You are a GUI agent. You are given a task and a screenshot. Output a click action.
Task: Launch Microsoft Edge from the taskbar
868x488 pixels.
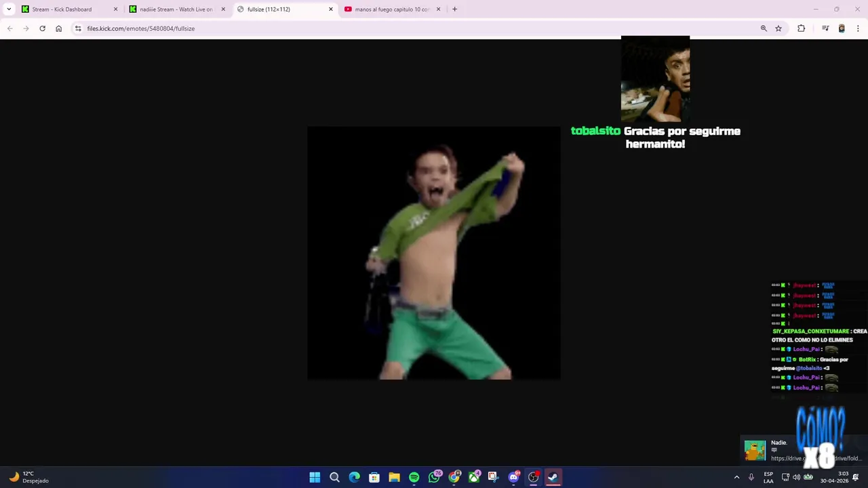pyautogui.click(x=354, y=477)
